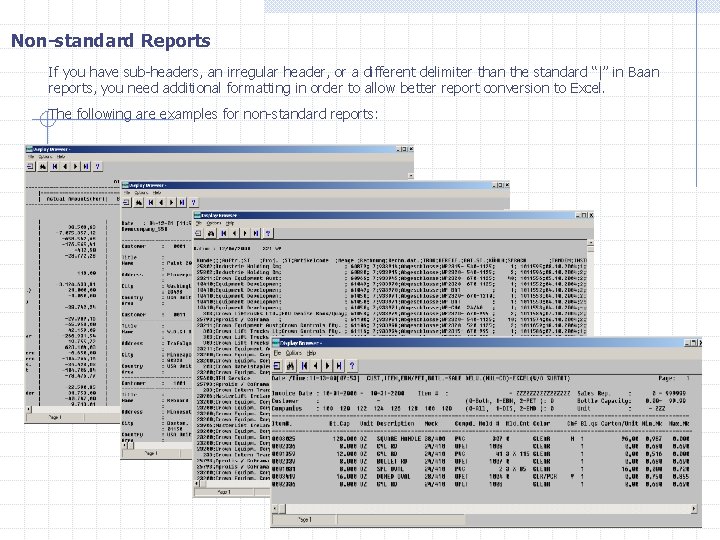The width and height of the screenshot is (720, 540).
Task: Jump to last page in Crown Equipment list window
Action: point(256,233)
